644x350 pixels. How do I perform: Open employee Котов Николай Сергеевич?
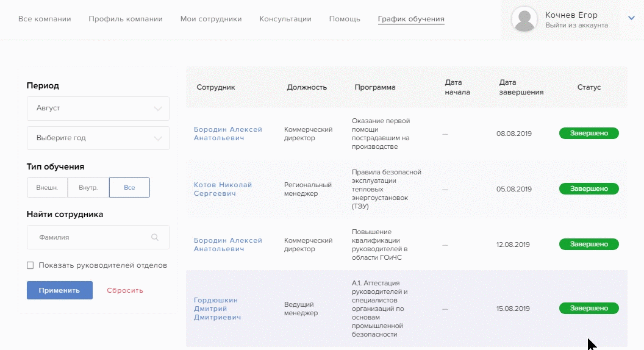223,189
